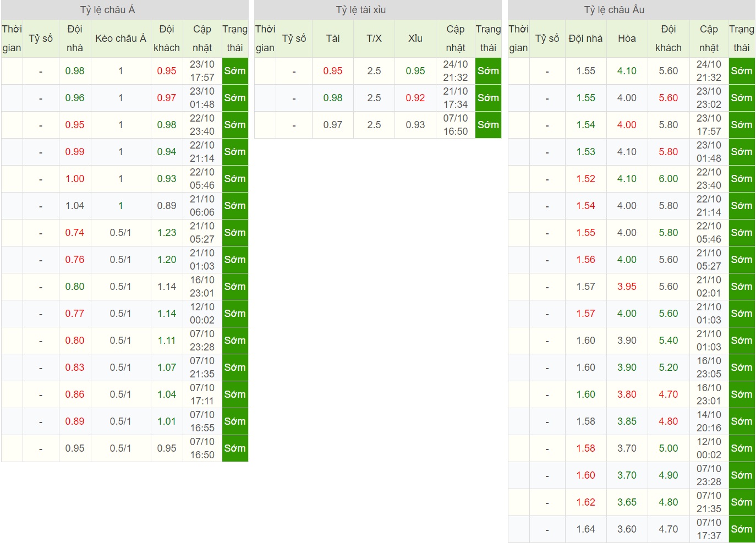
Task: Click 'Cập nhật' header in tài xỉu table
Action: (x=456, y=39)
